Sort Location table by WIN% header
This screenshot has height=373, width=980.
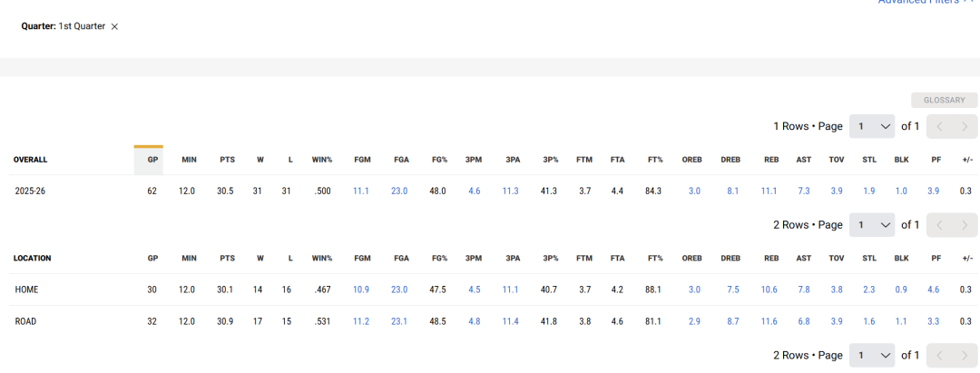(x=321, y=259)
